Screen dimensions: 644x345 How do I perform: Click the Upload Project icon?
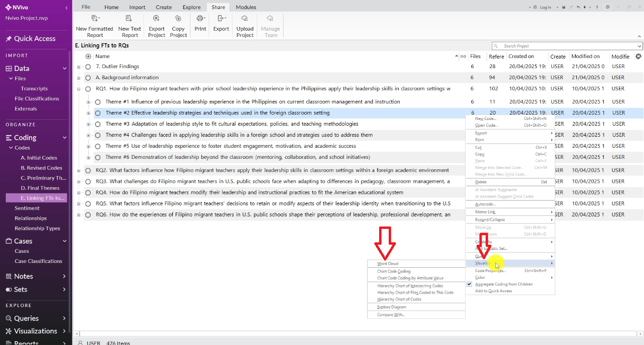coord(245,18)
